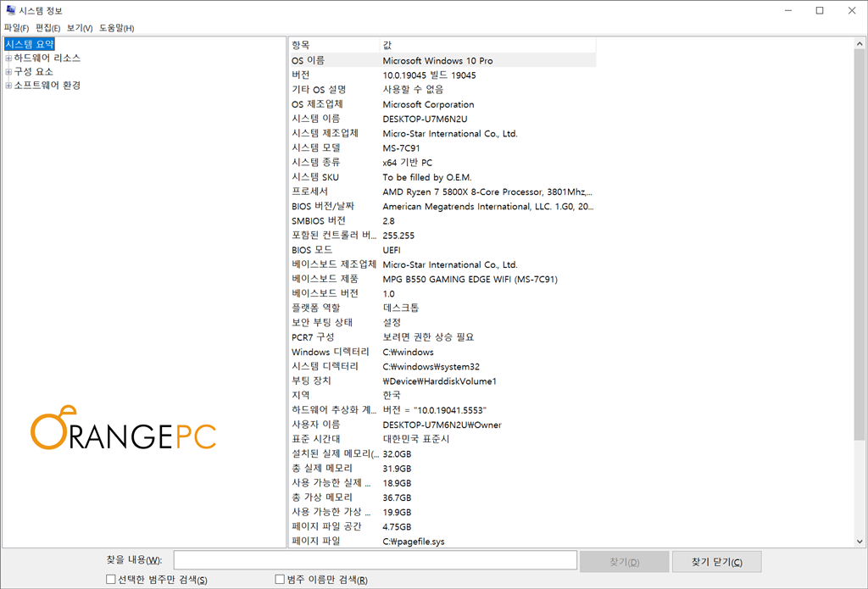
Task: Select the 표준 시간대 row
Action: tap(442, 440)
